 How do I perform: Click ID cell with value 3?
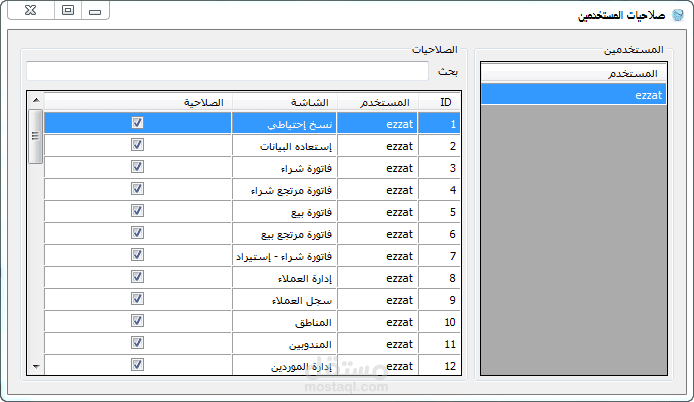tap(440, 167)
